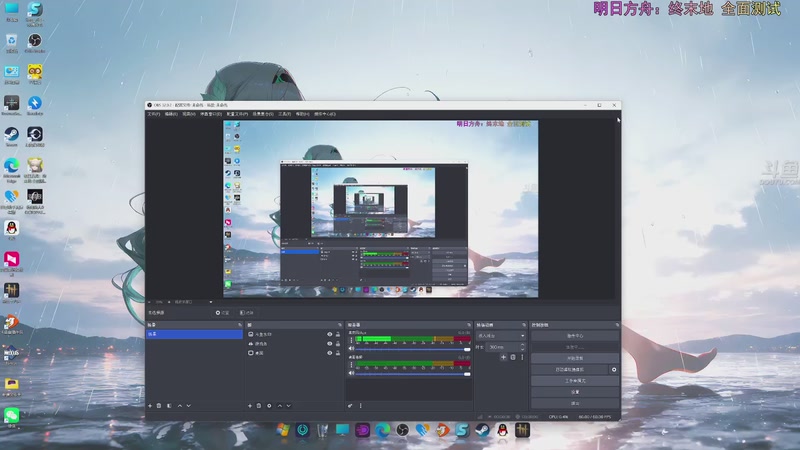Viewport: 800px width, 450px height.
Task: Open the 视图(V) menu
Action: tap(189, 114)
